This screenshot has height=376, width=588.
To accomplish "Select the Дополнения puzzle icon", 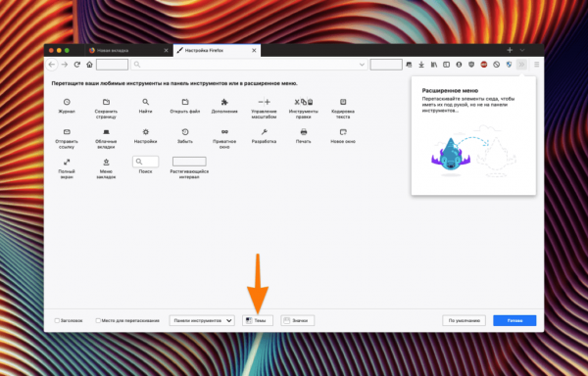I will point(224,102).
